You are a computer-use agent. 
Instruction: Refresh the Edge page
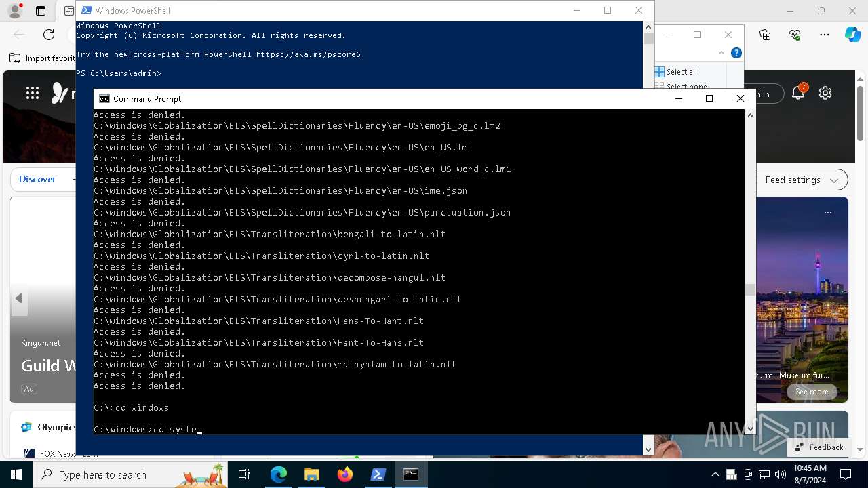(49, 35)
